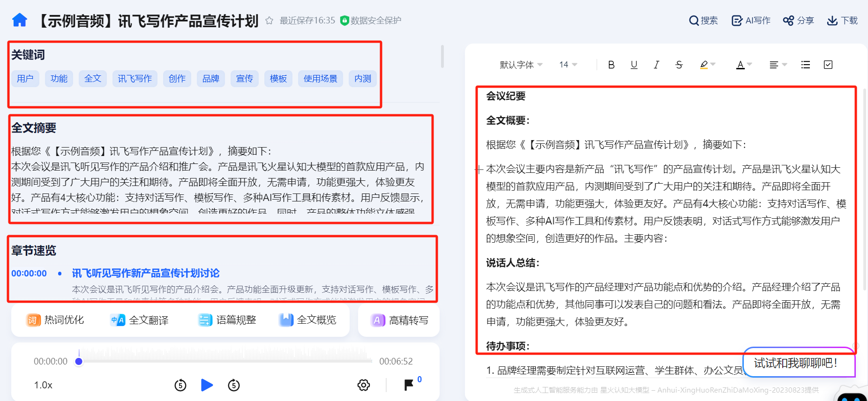Viewport: 868px width, 401px height.
Task: Open the audio player settings gear
Action: coord(364,385)
